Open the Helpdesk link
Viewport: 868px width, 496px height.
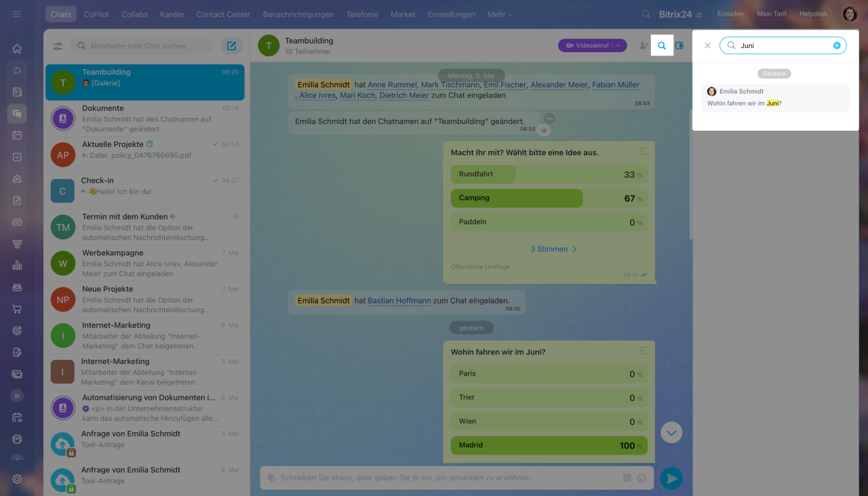[x=814, y=14]
